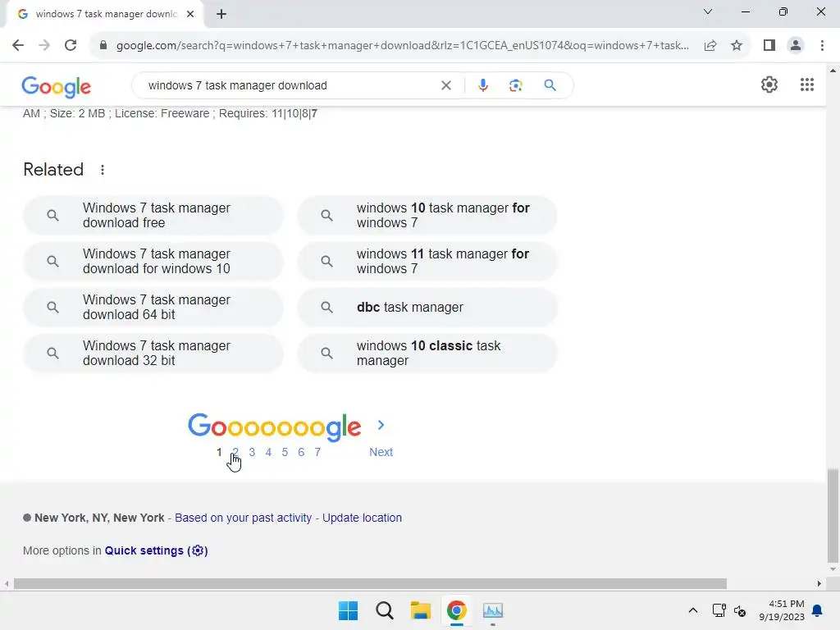The width and height of the screenshot is (840, 630).
Task: Open the clock and date 4:51 PM
Action: (x=782, y=610)
